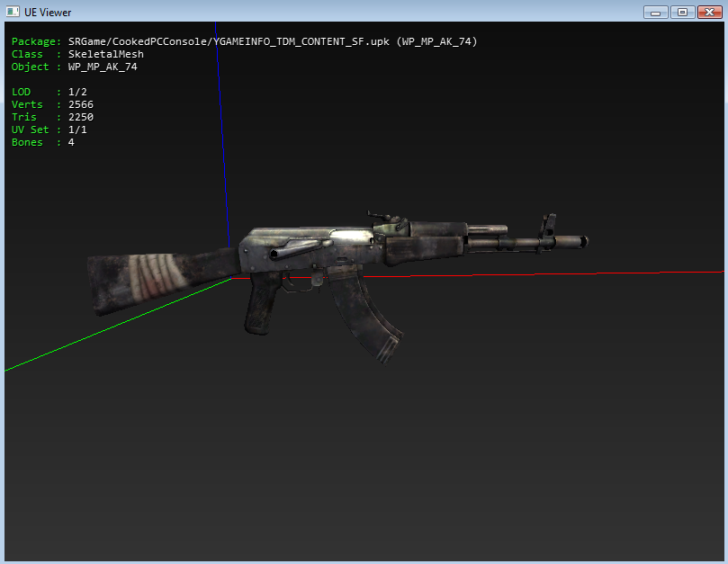Click the rifle muzzle at barrel end
This screenshot has height=564, width=728.
pyautogui.click(x=571, y=242)
